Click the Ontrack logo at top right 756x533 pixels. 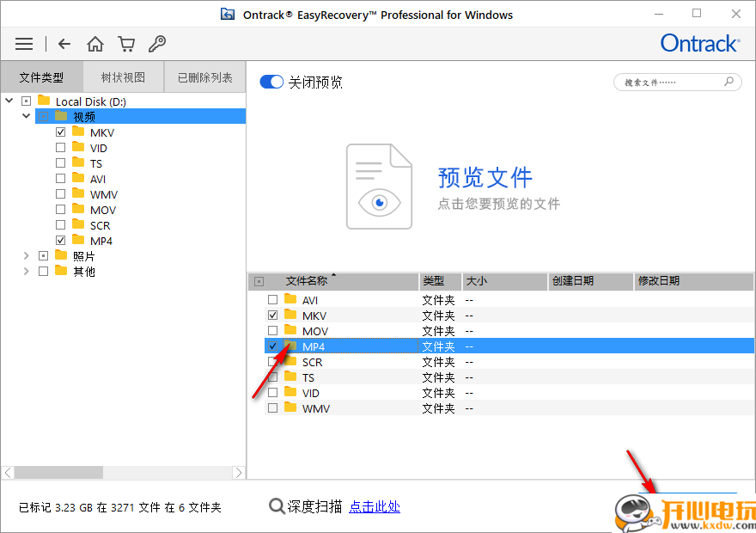tap(699, 43)
